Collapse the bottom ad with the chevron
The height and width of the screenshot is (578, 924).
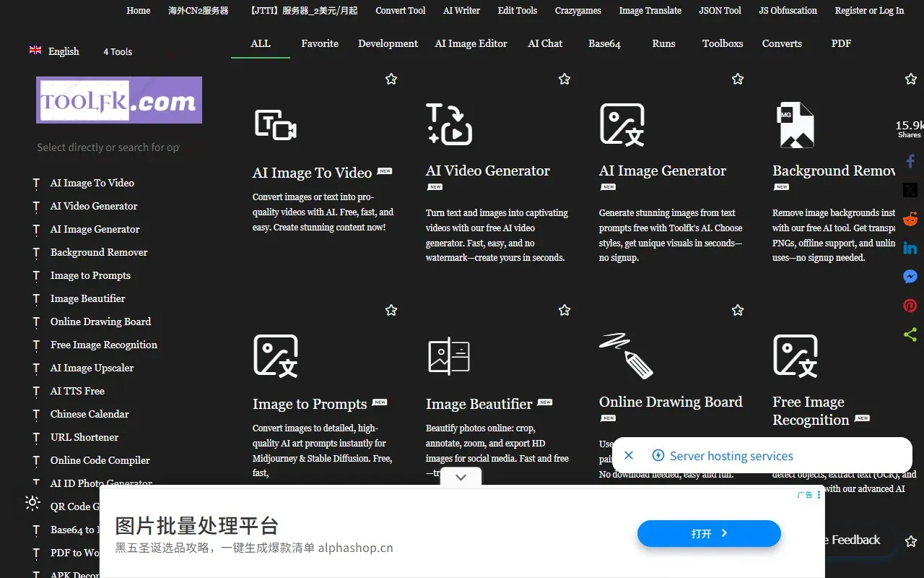point(461,477)
